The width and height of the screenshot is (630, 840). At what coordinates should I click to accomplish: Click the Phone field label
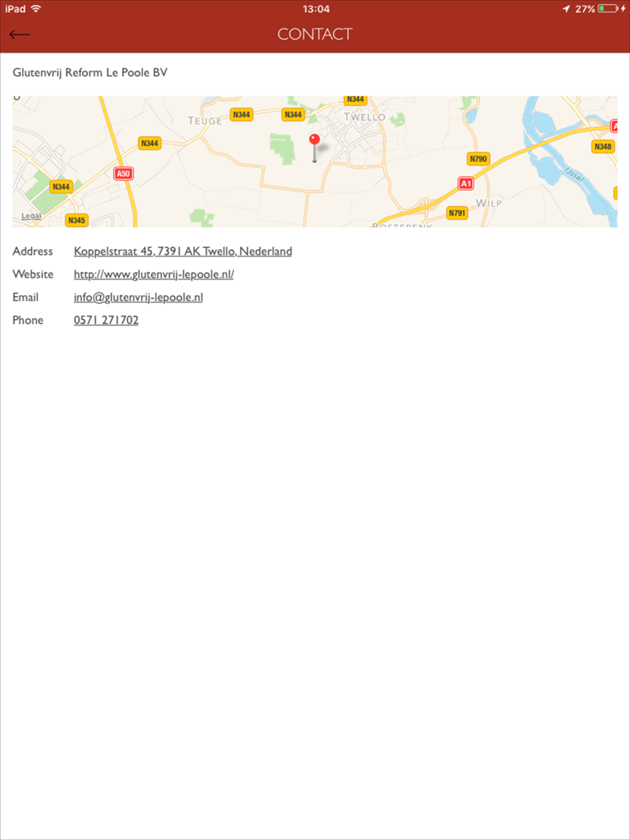click(28, 320)
